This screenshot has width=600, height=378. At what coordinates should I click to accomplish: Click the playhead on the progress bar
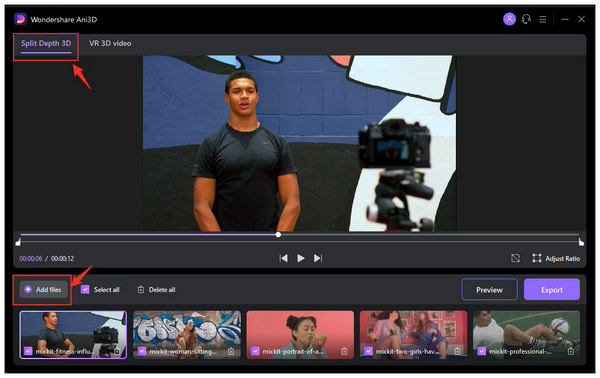point(278,235)
